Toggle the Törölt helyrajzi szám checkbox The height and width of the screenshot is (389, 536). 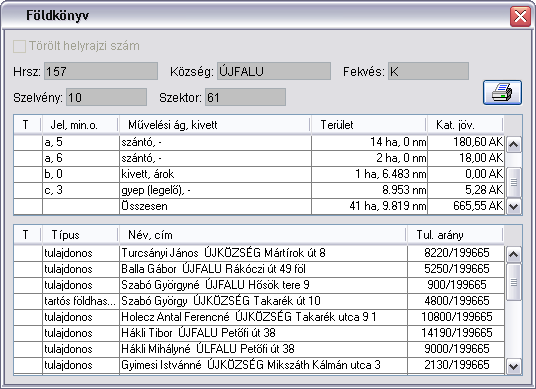coord(19,46)
